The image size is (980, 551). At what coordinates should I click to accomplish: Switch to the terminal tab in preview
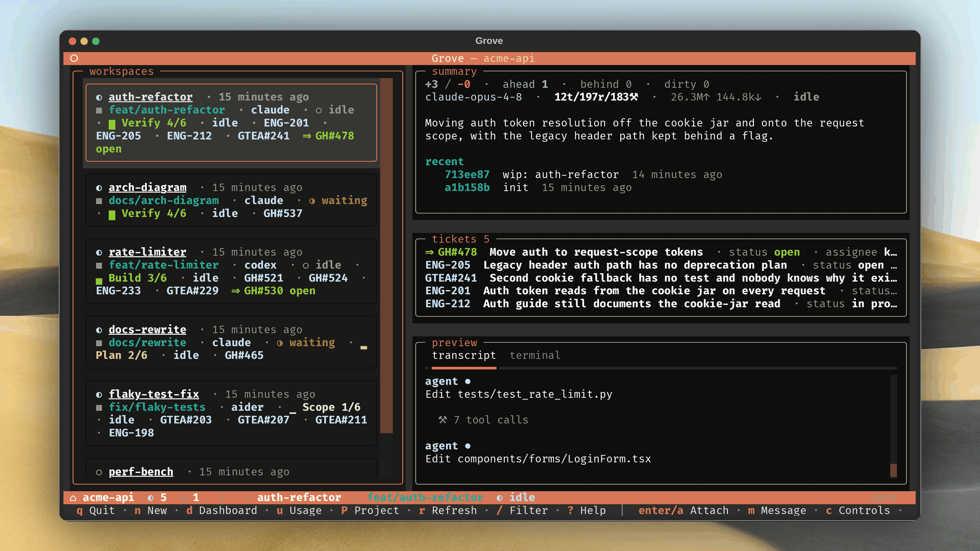[534, 355]
